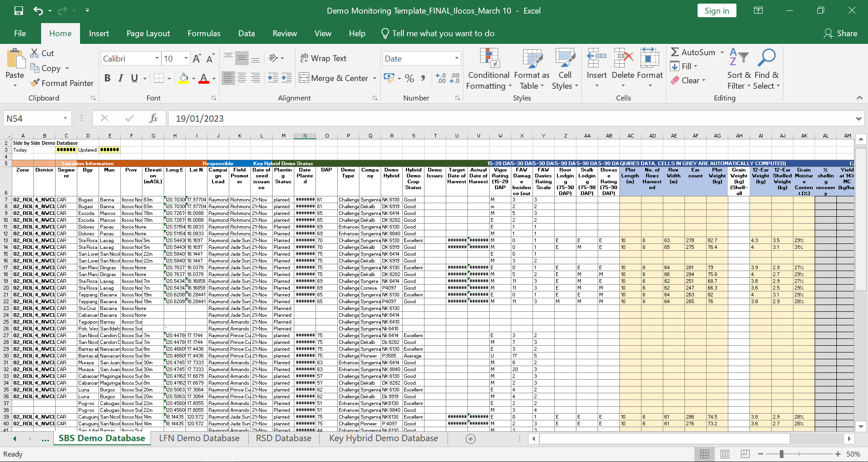This screenshot has height=462, width=868.
Task: Apply percent style
Action: pyautogui.click(x=410, y=78)
